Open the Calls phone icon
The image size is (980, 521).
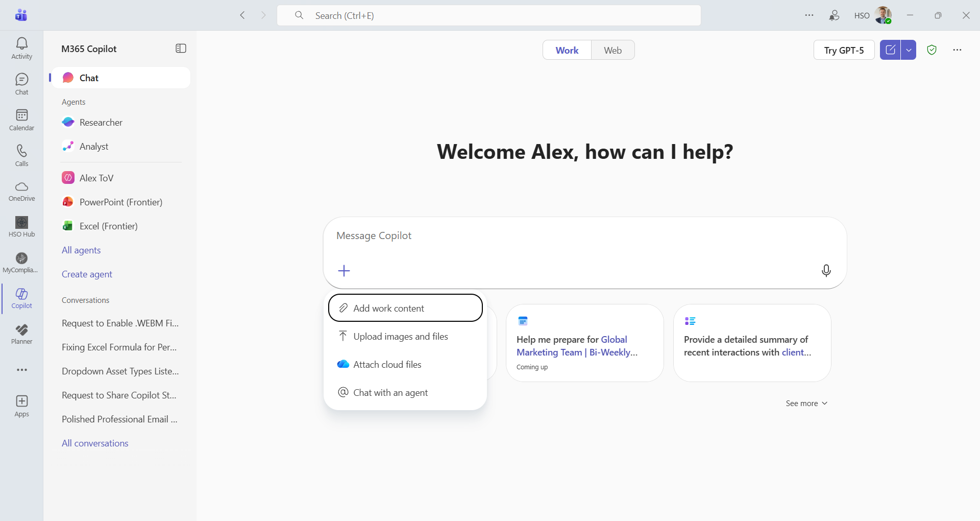(x=21, y=155)
